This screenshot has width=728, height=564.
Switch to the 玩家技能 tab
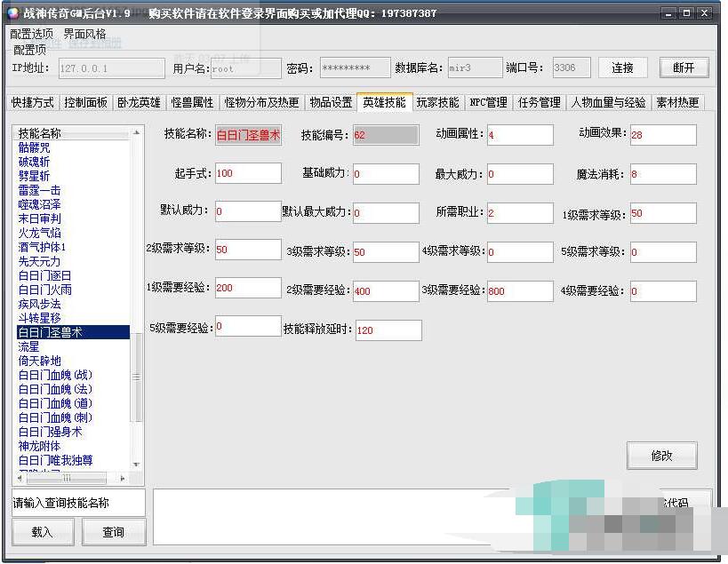click(437, 103)
